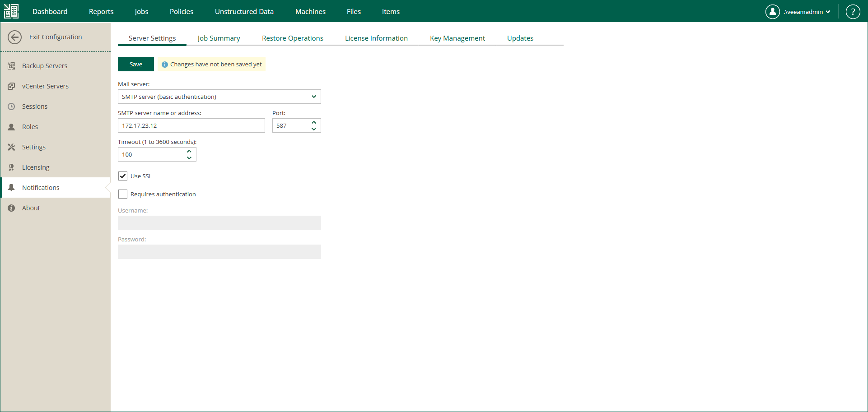Click the vCenter Servers sidebar icon
The height and width of the screenshot is (412, 868).
[x=12, y=86]
